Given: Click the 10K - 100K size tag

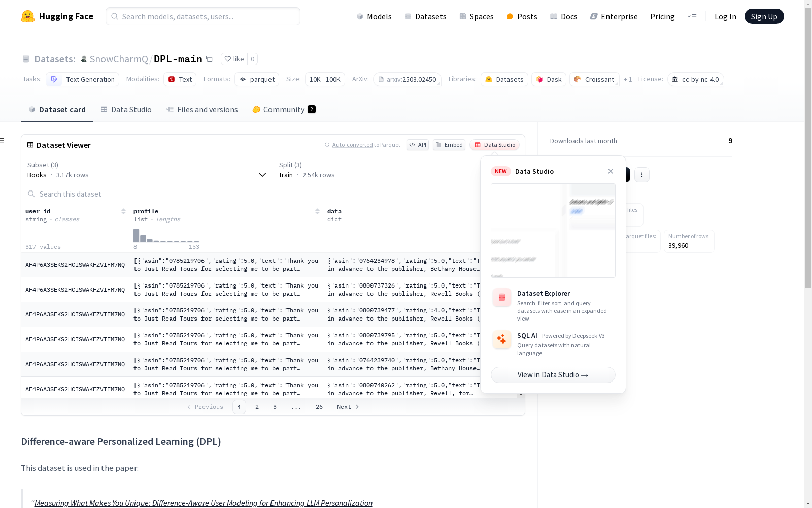Looking at the screenshot, I should click(325, 79).
